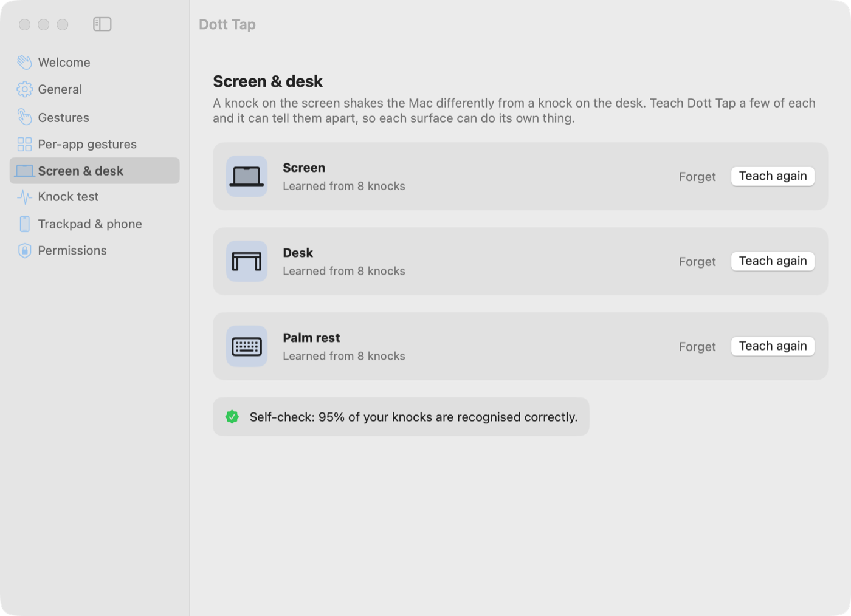Click the grid icon for Per-app gestures
Viewport: 851px width, 616px height.
(x=24, y=144)
